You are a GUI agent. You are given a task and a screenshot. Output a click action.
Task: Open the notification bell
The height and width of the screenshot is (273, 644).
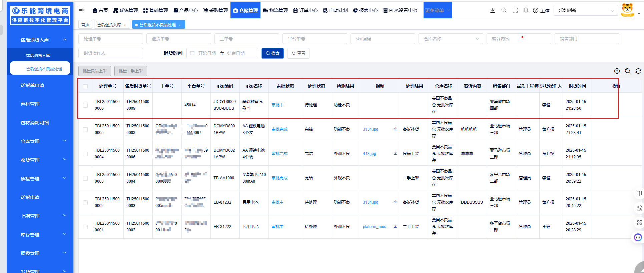tap(526, 10)
